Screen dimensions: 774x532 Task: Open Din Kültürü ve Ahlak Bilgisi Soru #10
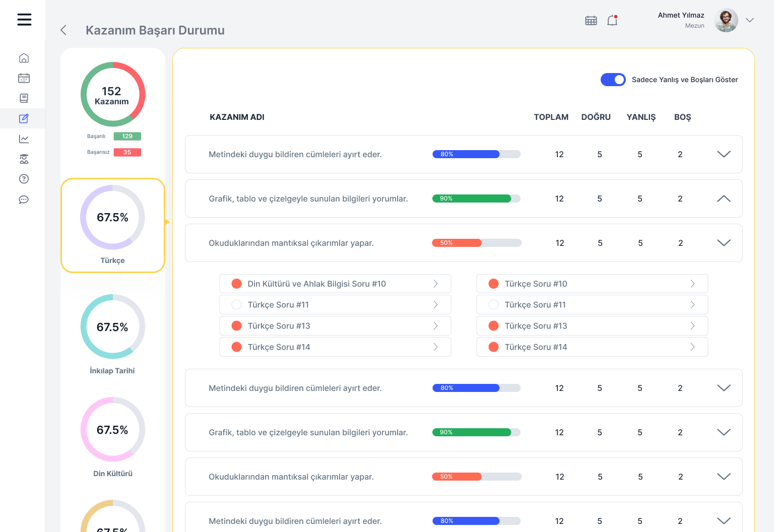point(335,284)
